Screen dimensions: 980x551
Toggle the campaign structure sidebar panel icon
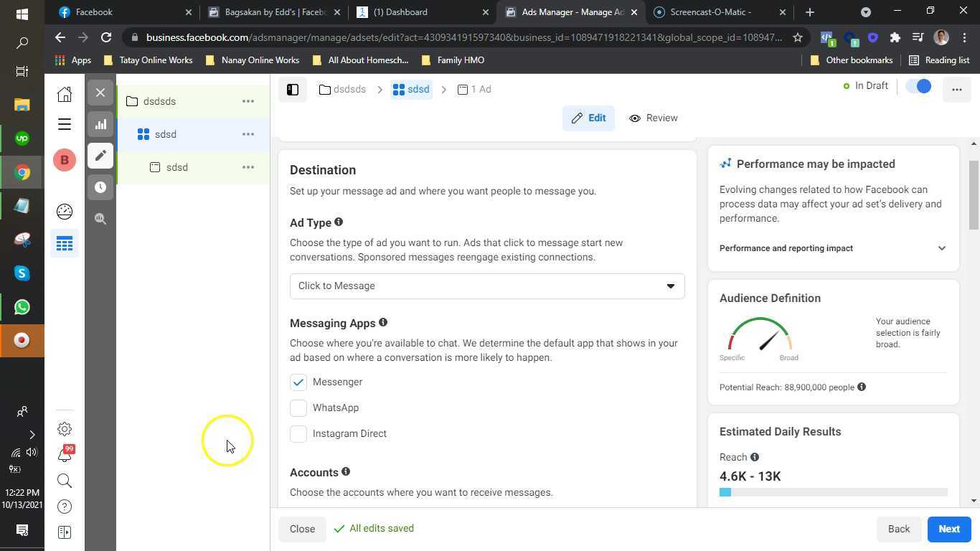(x=293, y=90)
